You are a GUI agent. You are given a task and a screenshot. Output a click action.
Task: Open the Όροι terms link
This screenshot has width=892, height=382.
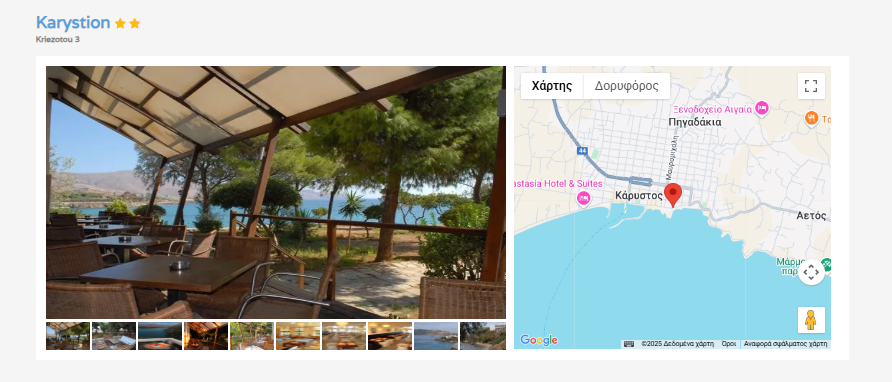coord(729,344)
